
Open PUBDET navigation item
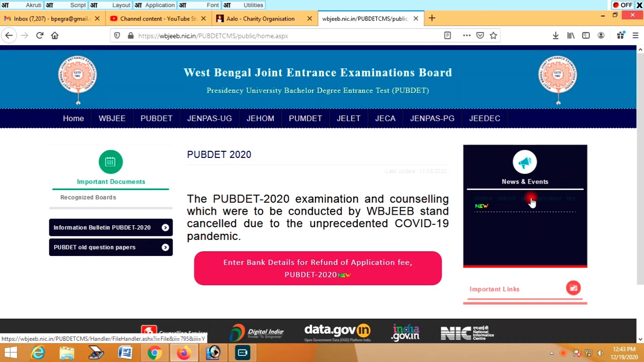click(156, 119)
